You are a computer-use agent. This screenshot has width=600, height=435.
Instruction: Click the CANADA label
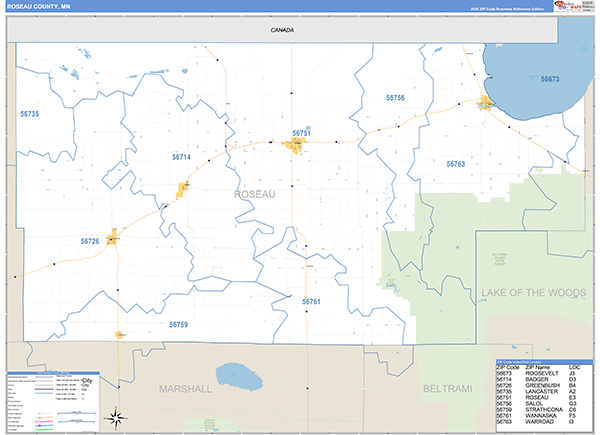(x=282, y=30)
